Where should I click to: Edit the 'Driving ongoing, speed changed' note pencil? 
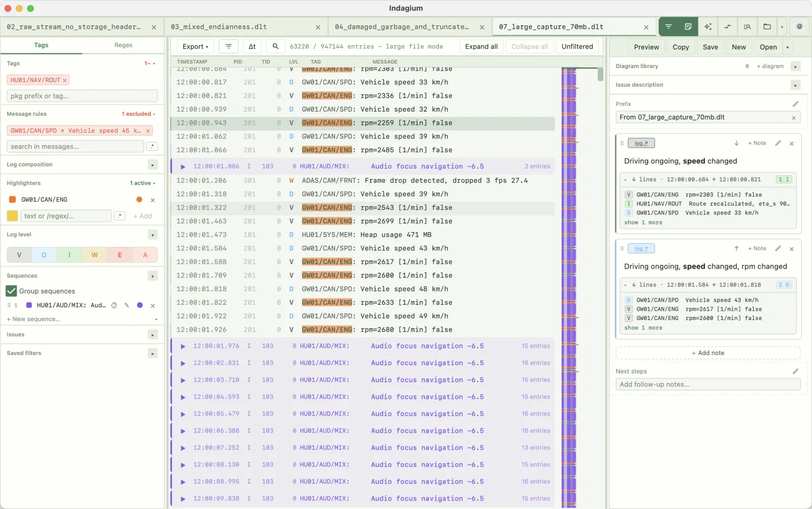tap(778, 143)
